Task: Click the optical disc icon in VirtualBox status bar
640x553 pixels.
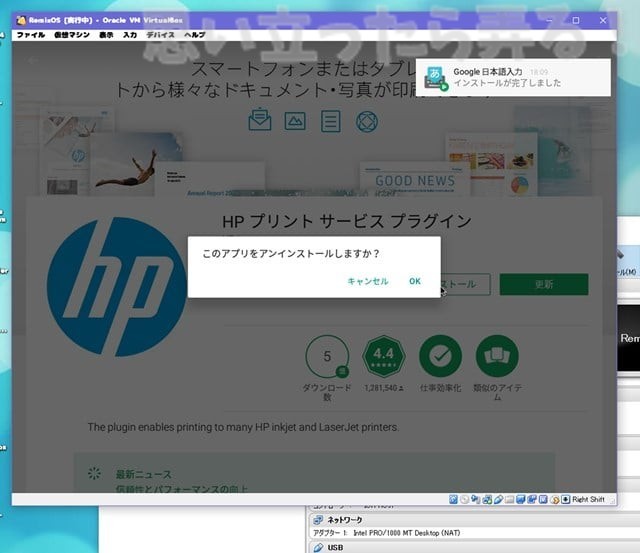Action: [x=464, y=500]
